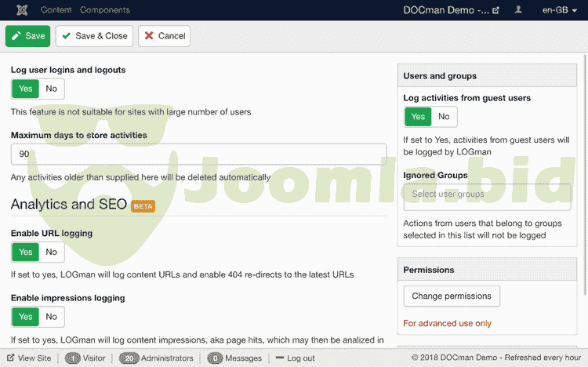
Task: Open the Components menu
Action: [x=105, y=10]
